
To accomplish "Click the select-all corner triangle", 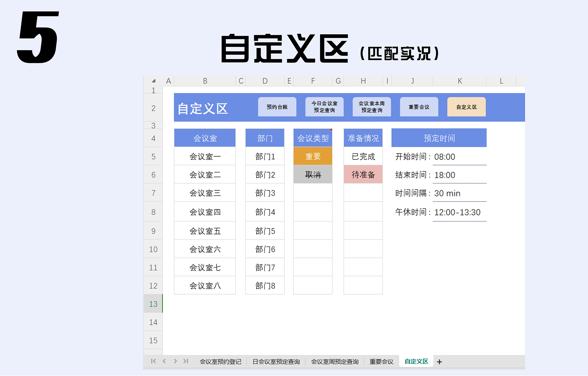I will click(154, 81).
